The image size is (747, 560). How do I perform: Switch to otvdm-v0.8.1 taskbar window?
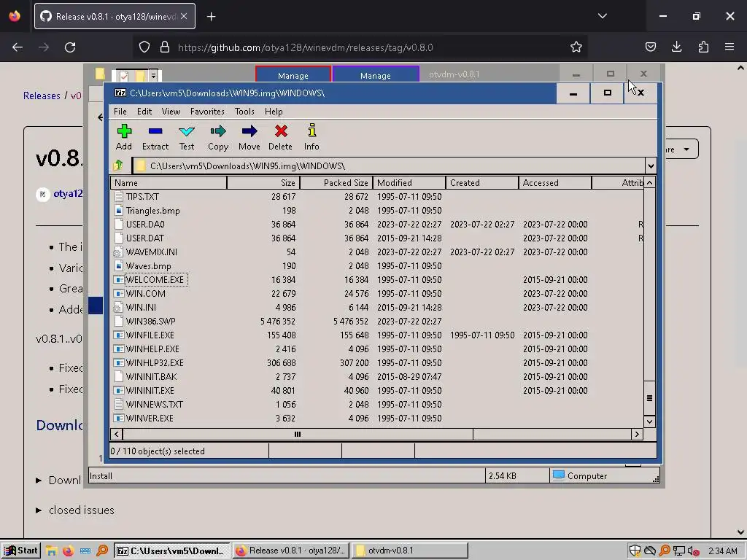410,551
